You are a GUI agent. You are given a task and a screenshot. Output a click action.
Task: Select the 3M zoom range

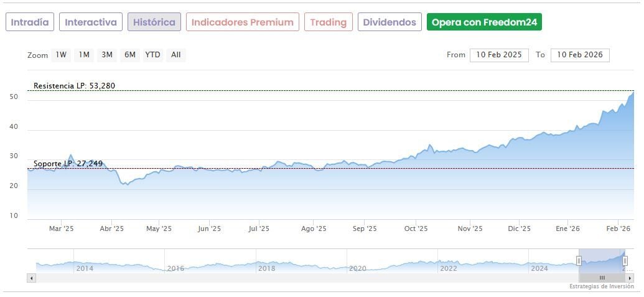(x=107, y=55)
